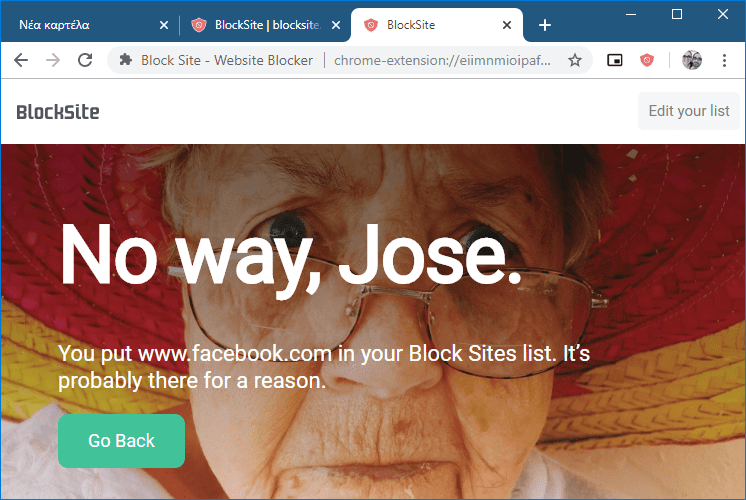The height and width of the screenshot is (500, 746).
Task: Open the picture-in-picture media control icon
Action: pos(615,60)
